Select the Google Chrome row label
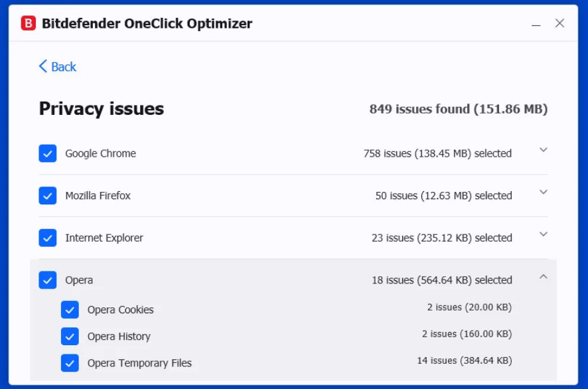 [x=100, y=153]
